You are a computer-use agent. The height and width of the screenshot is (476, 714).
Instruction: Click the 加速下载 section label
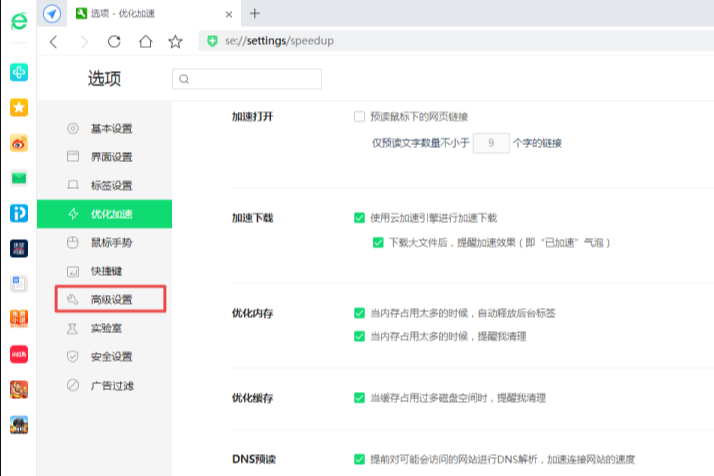252,218
